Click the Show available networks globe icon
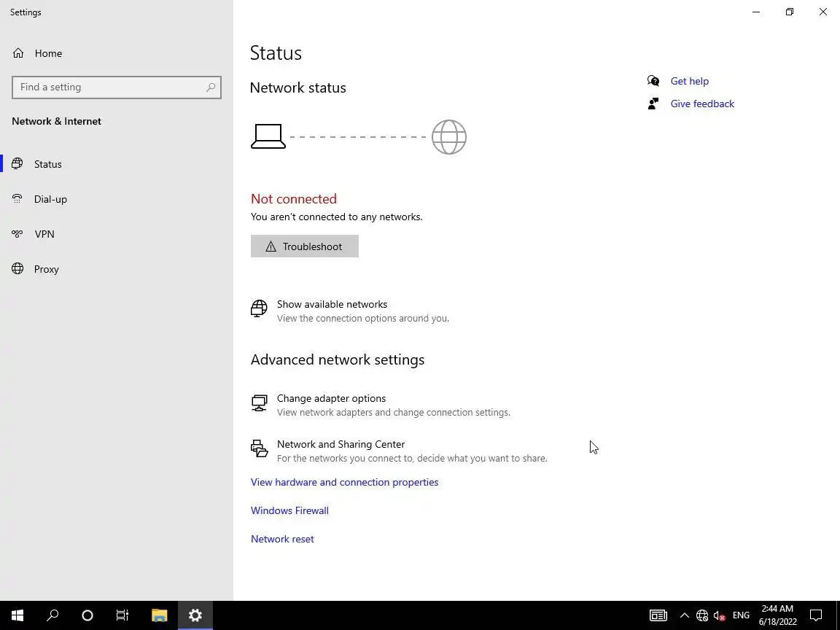 pos(260,308)
